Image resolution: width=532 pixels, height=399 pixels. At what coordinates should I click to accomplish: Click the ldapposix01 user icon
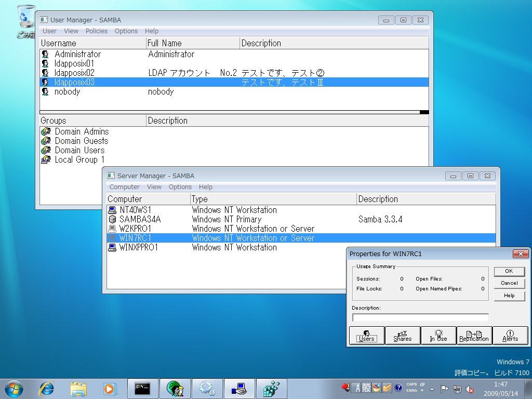(x=45, y=63)
